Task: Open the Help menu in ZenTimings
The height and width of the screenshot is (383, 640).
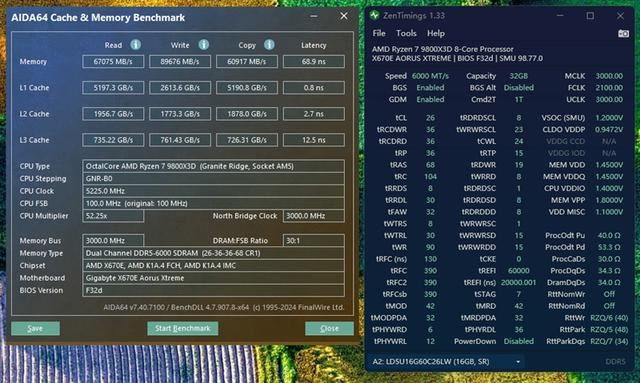Action: pos(436,33)
